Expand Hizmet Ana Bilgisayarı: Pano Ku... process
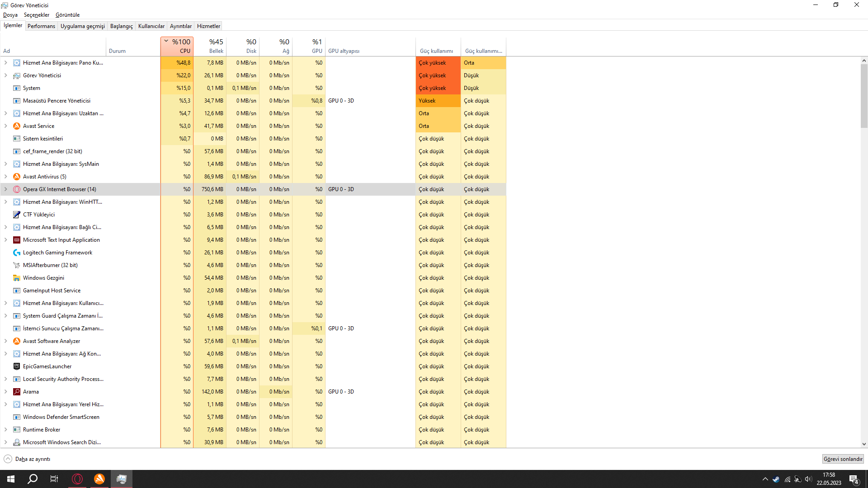 [6, 63]
